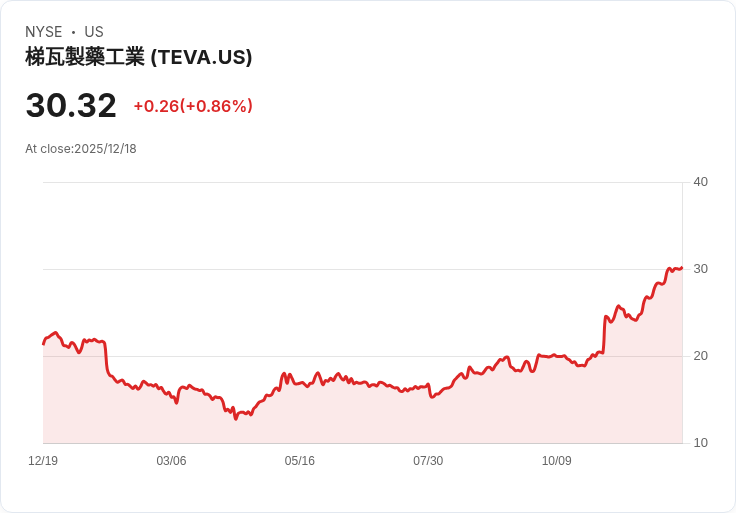The width and height of the screenshot is (736, 513).
Task: Select the 10/09 date on the time axis
Action: click(x=556, y=461)
